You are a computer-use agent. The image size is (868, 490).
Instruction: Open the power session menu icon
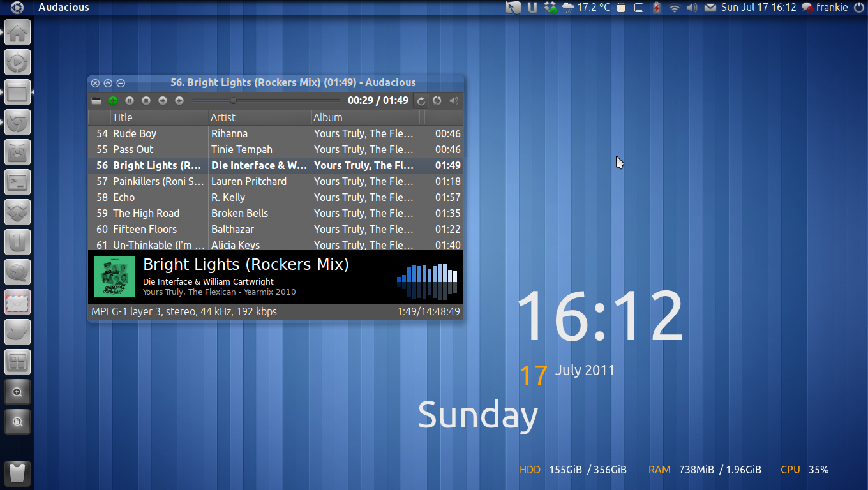[x=859, y=8]
